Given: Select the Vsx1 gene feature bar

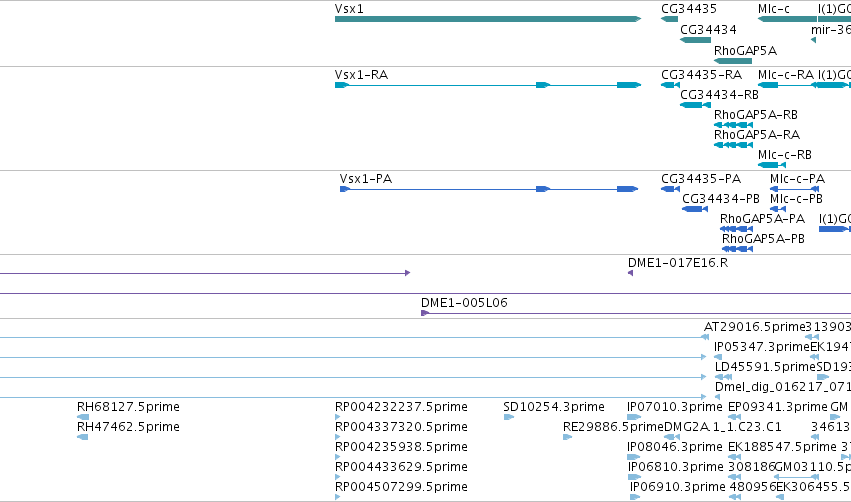Looking at the screenshot, I should pyautogui.click(x=487, y=19).
